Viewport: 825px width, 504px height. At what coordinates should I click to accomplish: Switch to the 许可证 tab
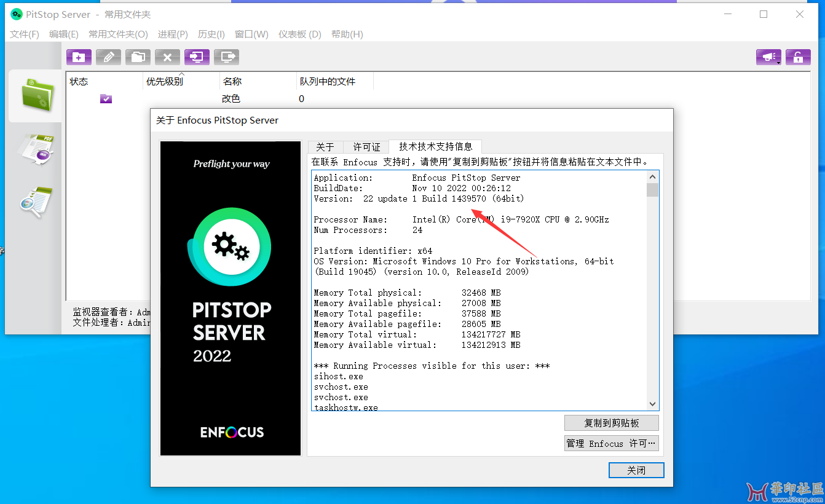point(366,147)
